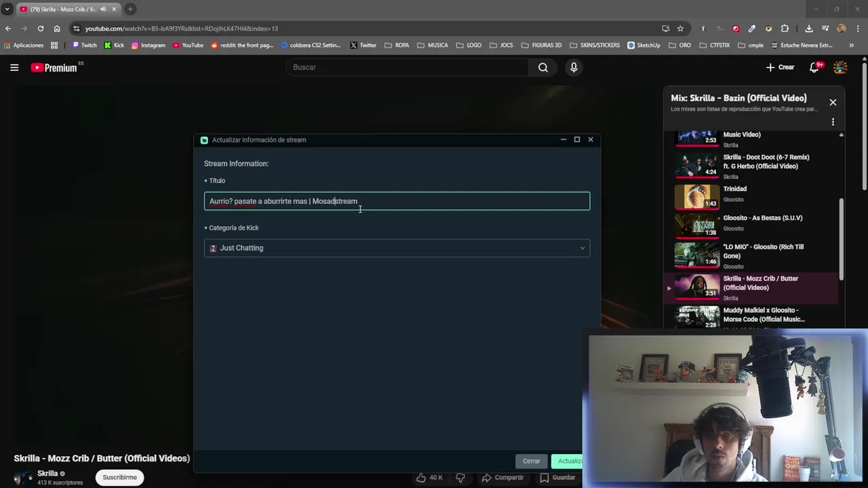Dislike the video with thumbs down

(460, 477)
